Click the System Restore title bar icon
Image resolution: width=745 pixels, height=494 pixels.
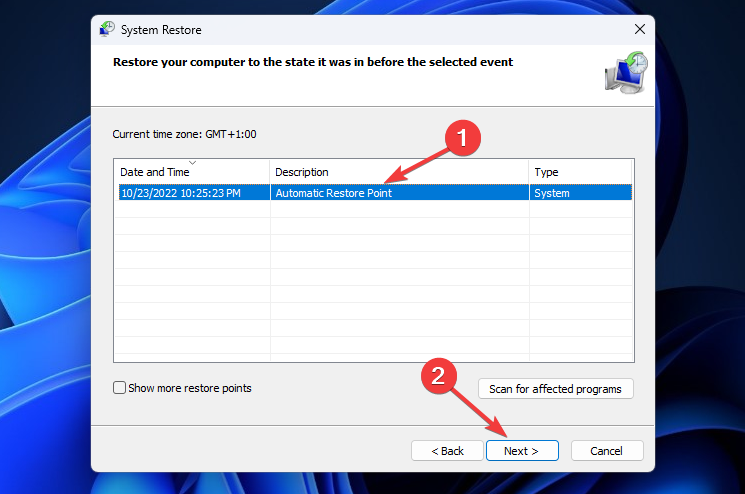pos(107,29)
